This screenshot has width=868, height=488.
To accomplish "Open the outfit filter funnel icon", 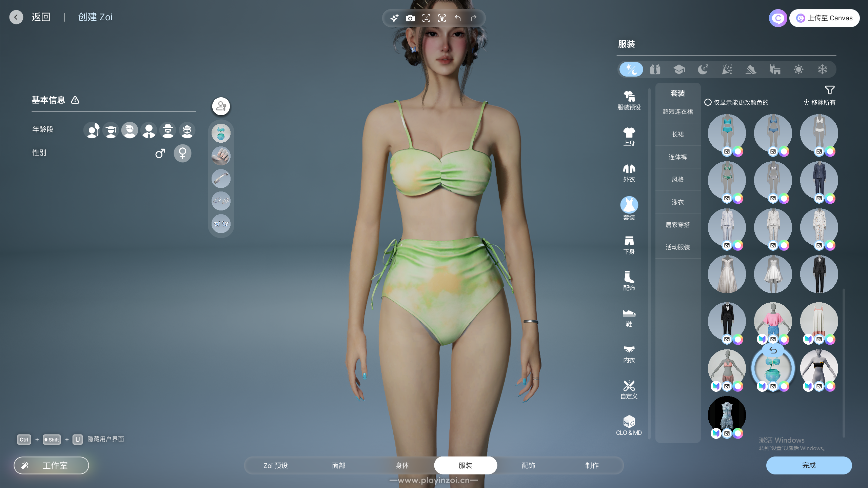I will click(x=829, y=90).
